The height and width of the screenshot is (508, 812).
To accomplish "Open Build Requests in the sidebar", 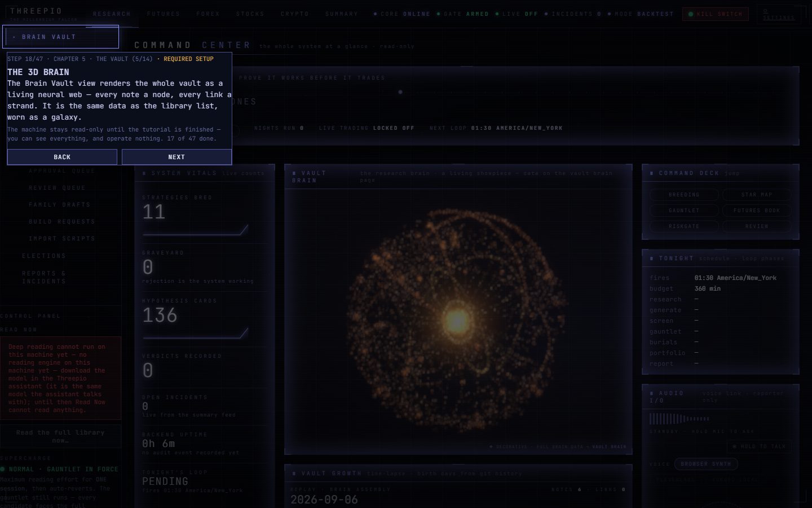I will point(62,222).
